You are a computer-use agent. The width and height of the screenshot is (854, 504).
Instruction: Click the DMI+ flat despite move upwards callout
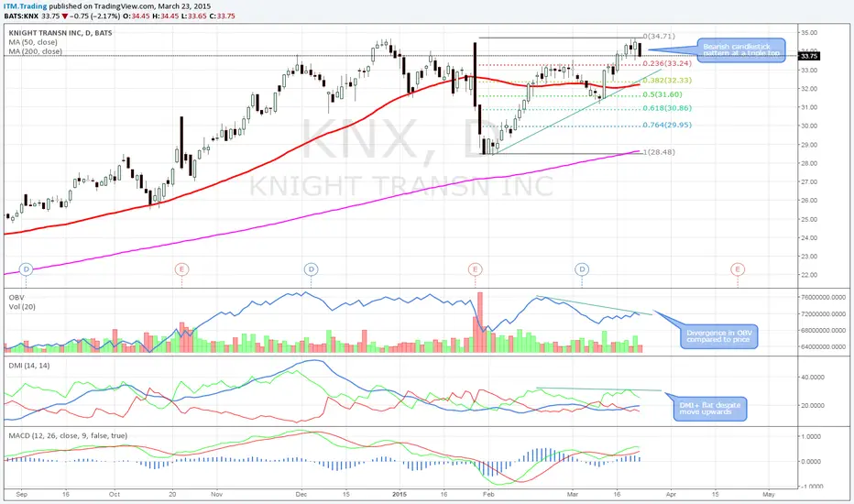[x=709, y=409]
